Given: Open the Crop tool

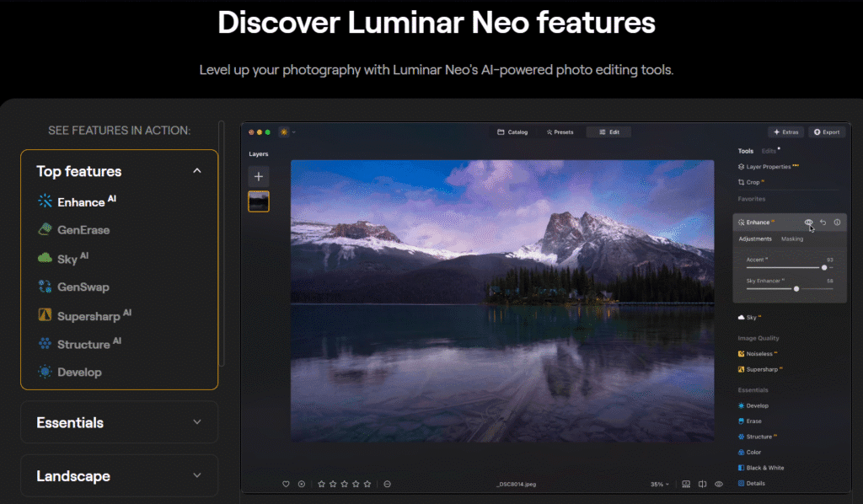Looking at the screenshot, I should 751,182.
